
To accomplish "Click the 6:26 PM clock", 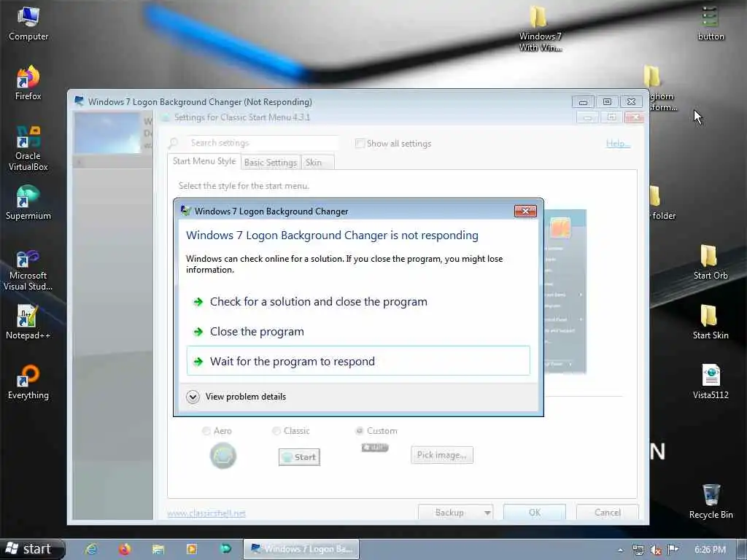I will (710, 550).
